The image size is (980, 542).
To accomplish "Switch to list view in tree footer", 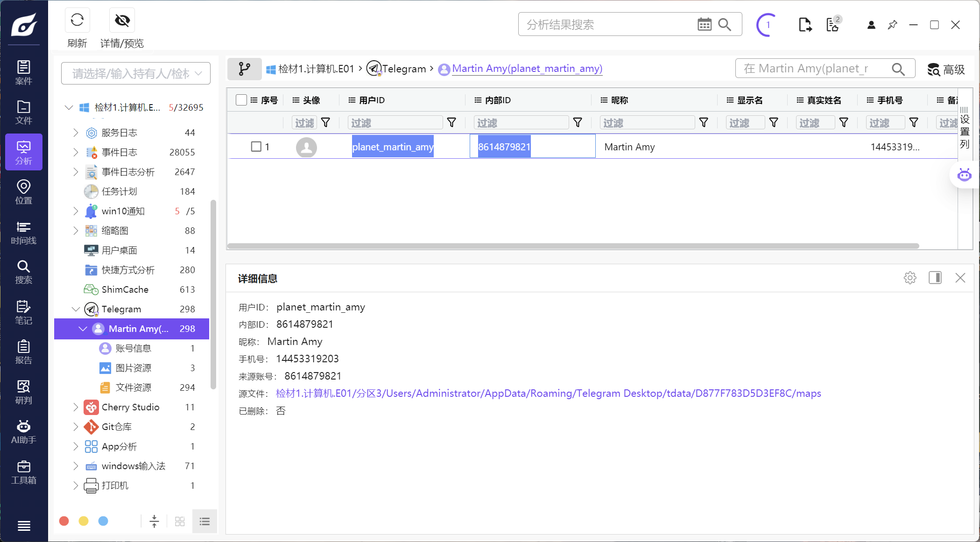I will [204, 521].
